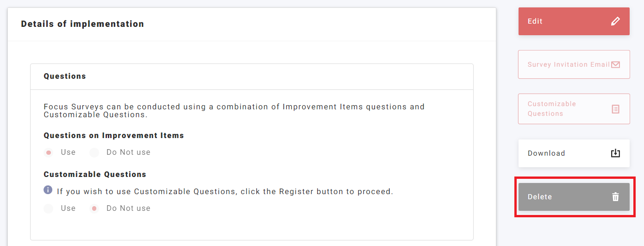Click the trash can icon
This screenshot has width=644, height=246.
[x=615, y=197]
